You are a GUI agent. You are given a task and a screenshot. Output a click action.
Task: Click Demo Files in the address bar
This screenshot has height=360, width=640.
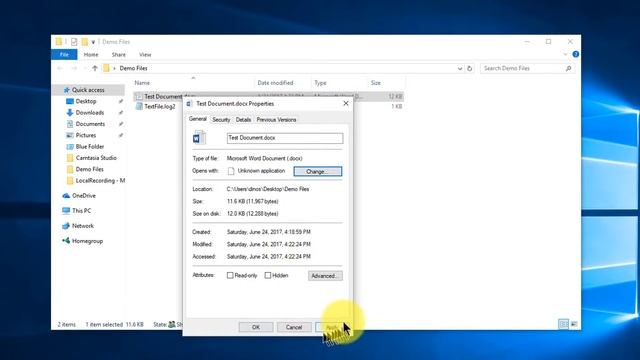pyautogui.click(x=133, y=68)
